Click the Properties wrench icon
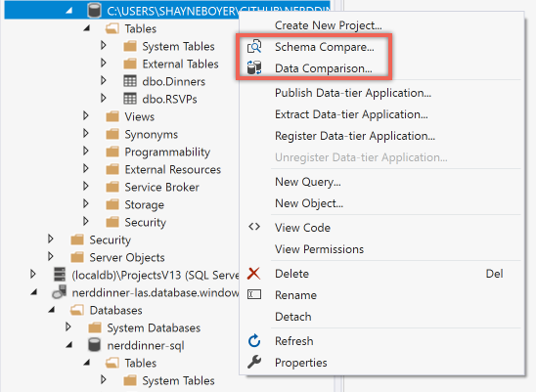536x392 pixels. (x=254, y=362)
